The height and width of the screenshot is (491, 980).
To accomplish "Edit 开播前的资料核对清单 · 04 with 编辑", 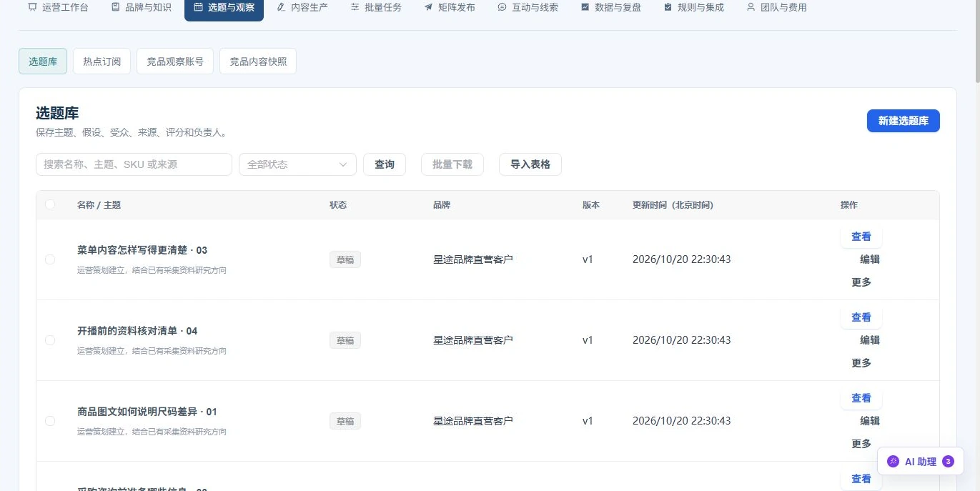I will click(x=870, y=340).
